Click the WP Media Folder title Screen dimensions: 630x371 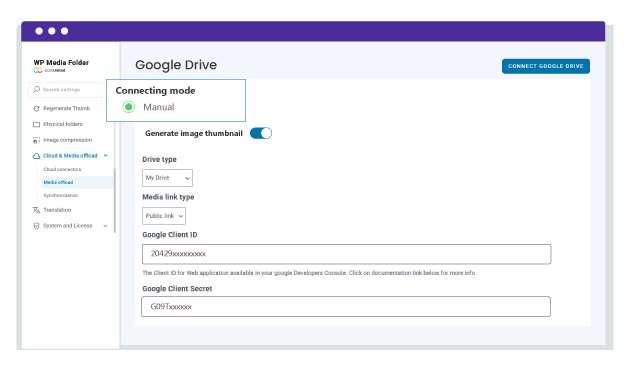pos(61,62)
